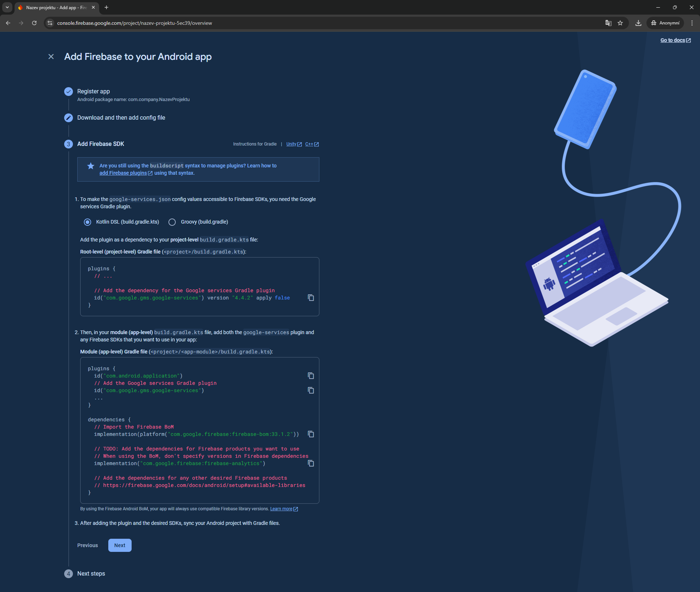Copy the com.android.application plugin line
Screen dimensions: 700x592
(311, 376)
